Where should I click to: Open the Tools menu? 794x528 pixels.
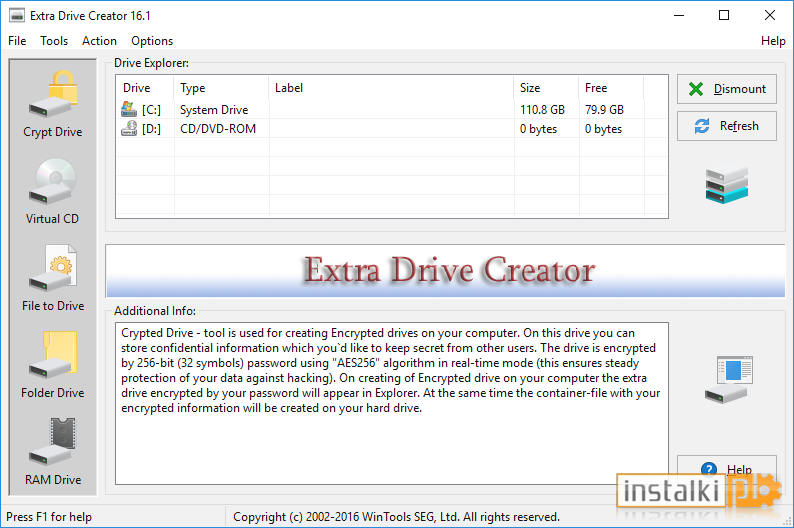[54, 41]
